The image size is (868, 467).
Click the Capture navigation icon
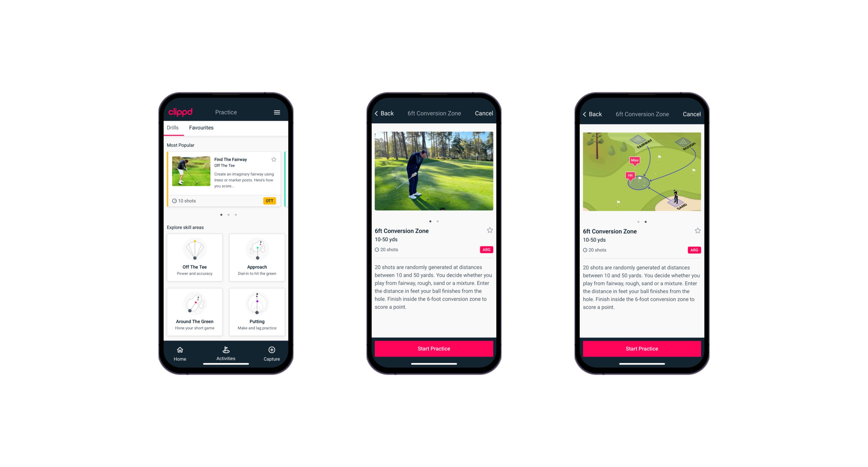[272, 350]
